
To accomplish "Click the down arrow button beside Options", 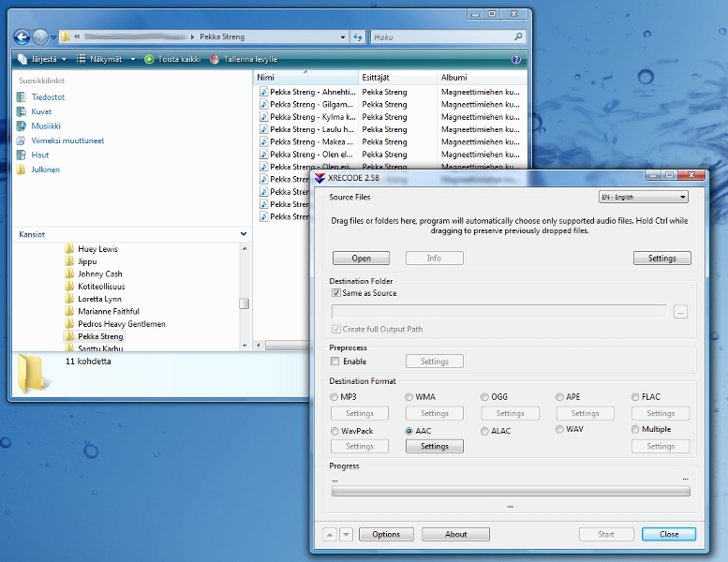I will pos(347,535).
